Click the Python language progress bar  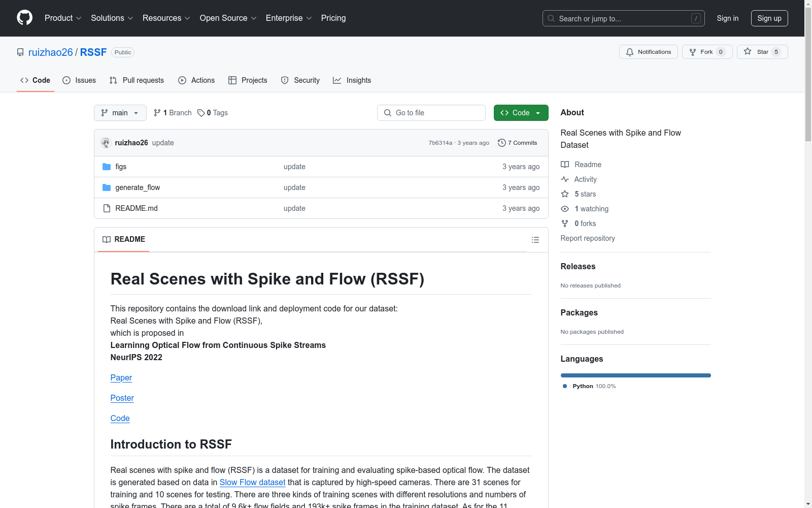coord(636,375)
